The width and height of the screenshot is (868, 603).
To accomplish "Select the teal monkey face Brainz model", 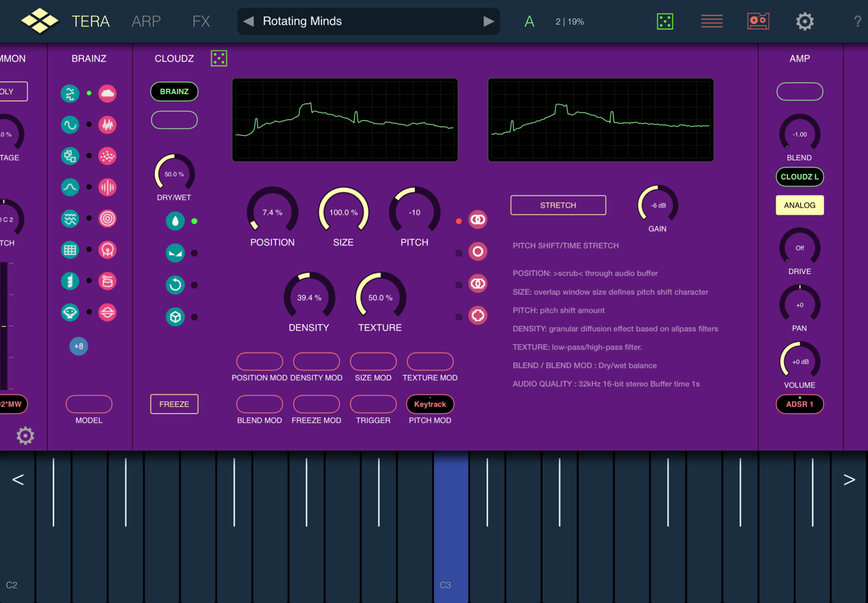I will [x=70, y=312].
